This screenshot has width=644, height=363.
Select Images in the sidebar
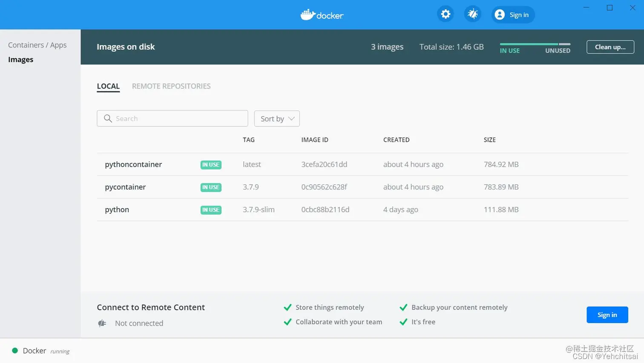tap(20, 60)
